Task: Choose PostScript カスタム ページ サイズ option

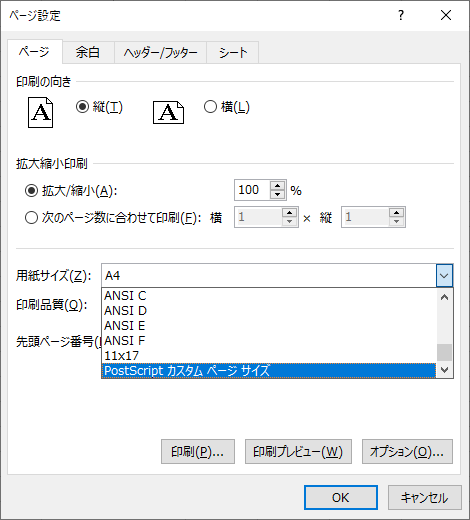Action: pyautogui.click(x=268, y=371)
